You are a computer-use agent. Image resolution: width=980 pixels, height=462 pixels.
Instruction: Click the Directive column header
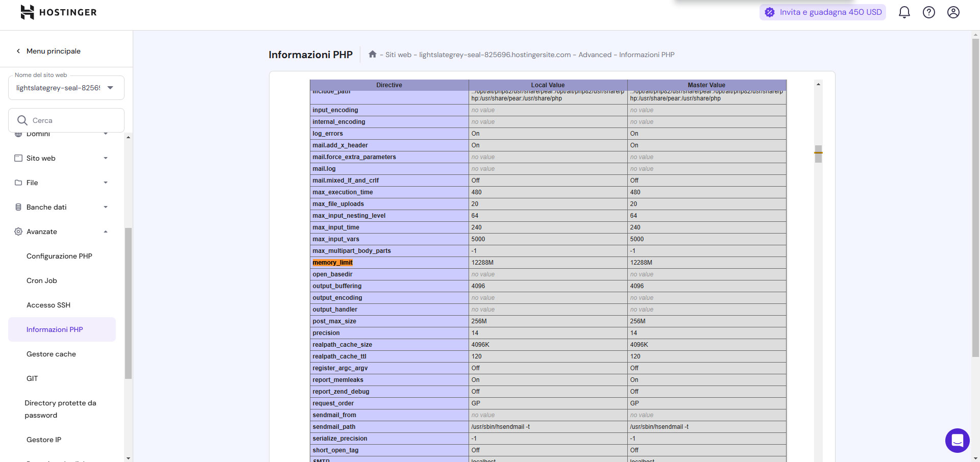(389, 85)
